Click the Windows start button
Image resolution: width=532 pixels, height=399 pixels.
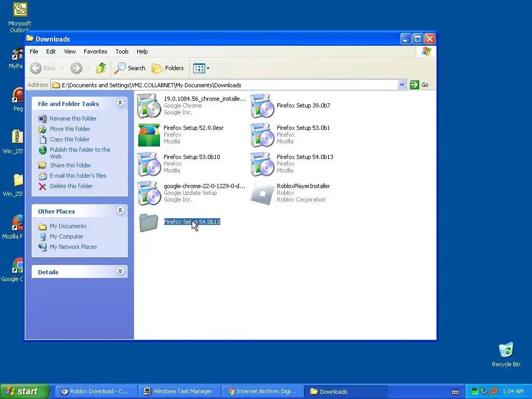click(24, 392)
